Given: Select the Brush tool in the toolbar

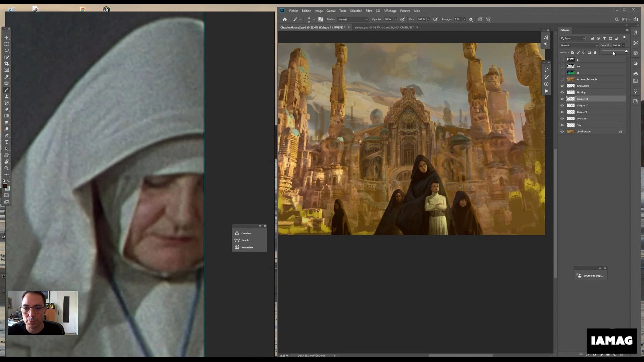Looking at the screenshot, I should [x=6, y=90].
